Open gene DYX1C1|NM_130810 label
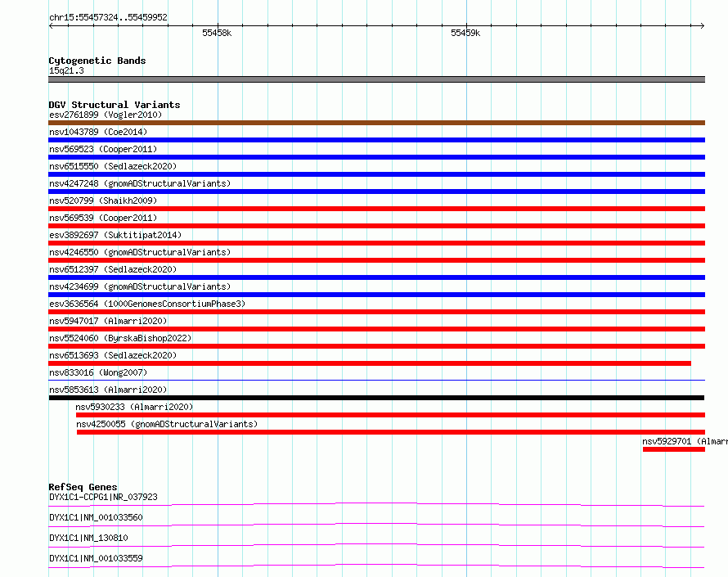This screenshot has height=577, width=728. point(88,538)
